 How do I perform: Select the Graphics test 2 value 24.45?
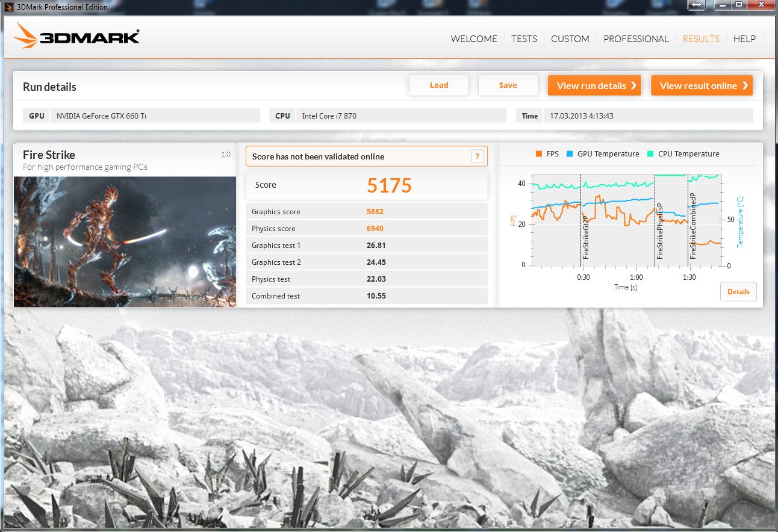[376, 262]
